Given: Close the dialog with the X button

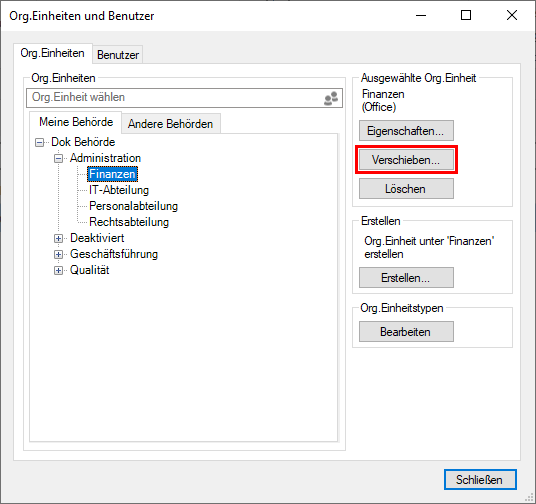Looking at the screenshot, I should pyautogui.click(x=512, y=15).
